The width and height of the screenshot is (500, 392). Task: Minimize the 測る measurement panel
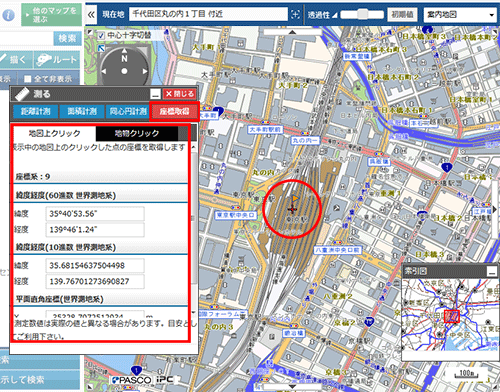tap(155, 94)
